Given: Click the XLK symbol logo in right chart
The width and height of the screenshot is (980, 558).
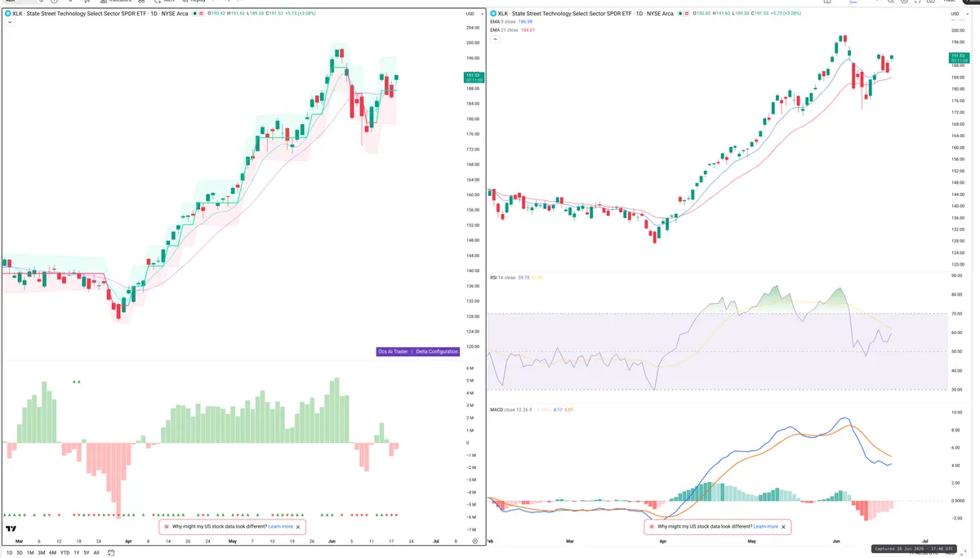Looking at the screenshot, I should click(x=493, y=13).
